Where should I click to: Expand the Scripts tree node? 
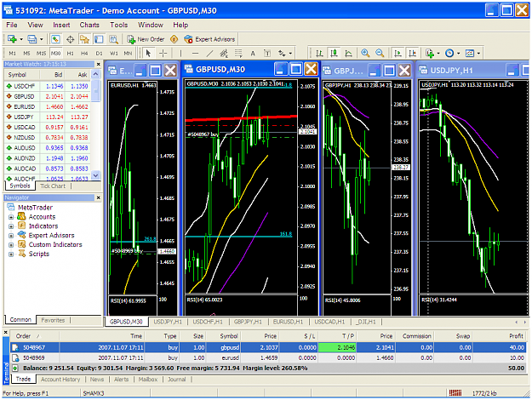point(11,254)
